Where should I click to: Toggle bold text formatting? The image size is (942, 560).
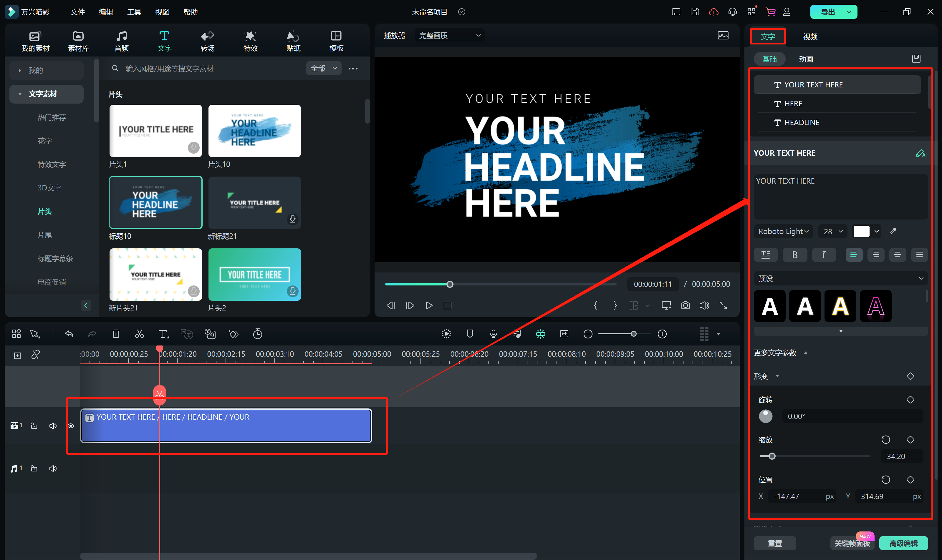795,255
